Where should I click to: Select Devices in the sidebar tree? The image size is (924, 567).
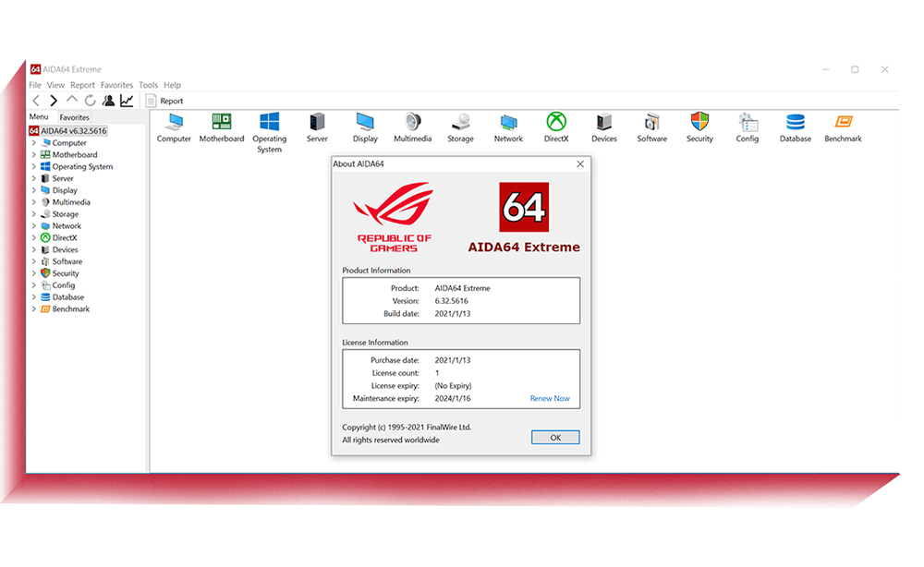point(65,250)
